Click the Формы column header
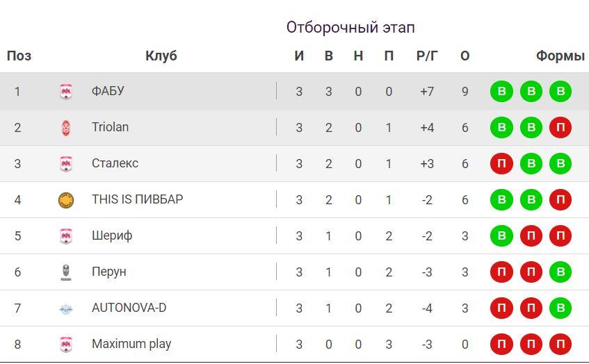The height and width of the screenshot is (364, 589). pyautogui.click(x=560, y=56)
